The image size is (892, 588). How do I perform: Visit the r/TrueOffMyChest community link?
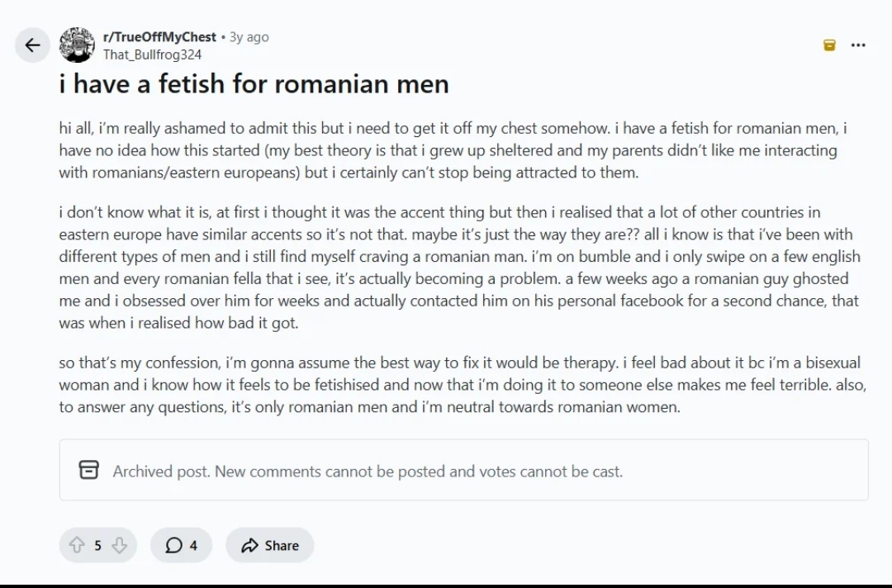tap(159, 37)
